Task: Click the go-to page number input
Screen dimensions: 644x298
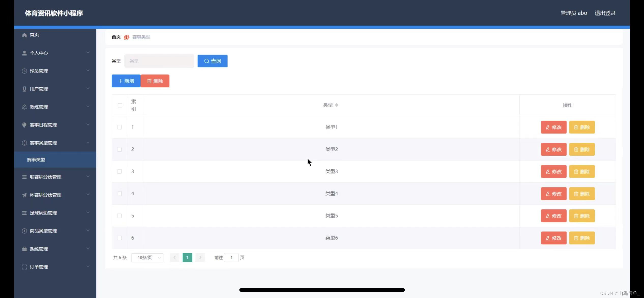Action: click(x=231, y=258)
